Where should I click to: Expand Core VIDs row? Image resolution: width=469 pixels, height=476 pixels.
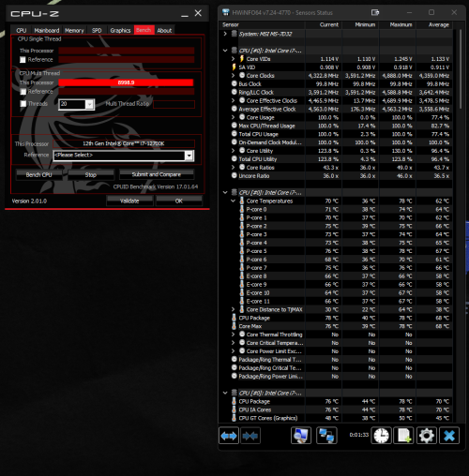234,59
